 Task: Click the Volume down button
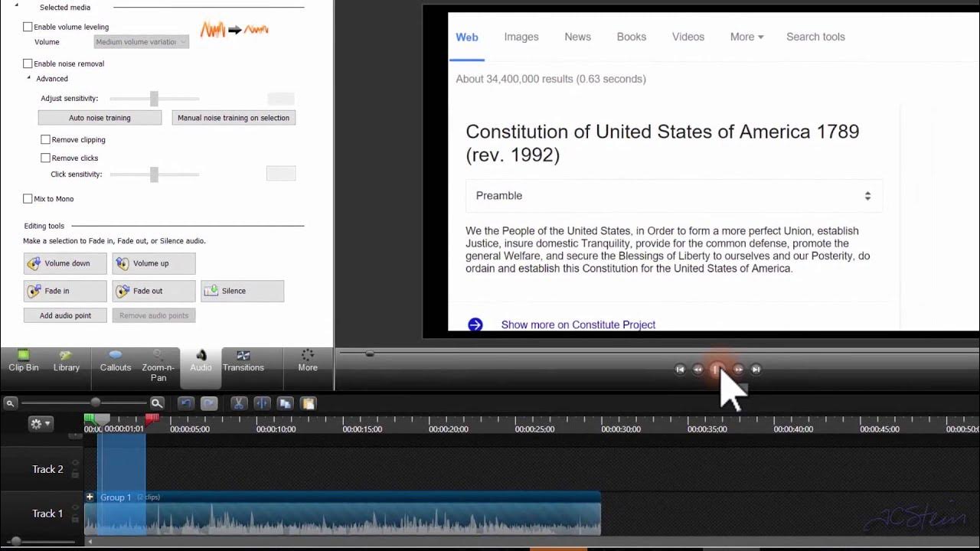(65, 263)
